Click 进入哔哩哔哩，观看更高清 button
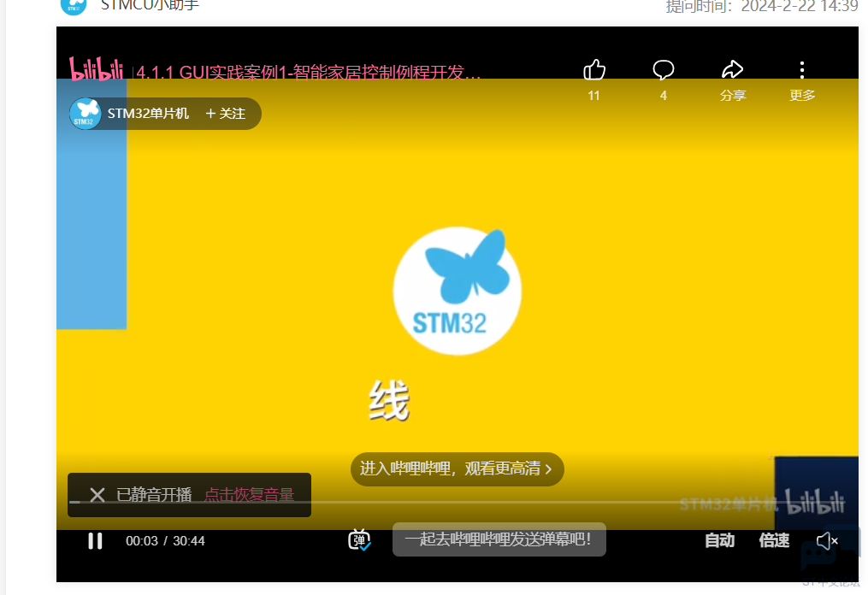 click(x=458, y=468)
